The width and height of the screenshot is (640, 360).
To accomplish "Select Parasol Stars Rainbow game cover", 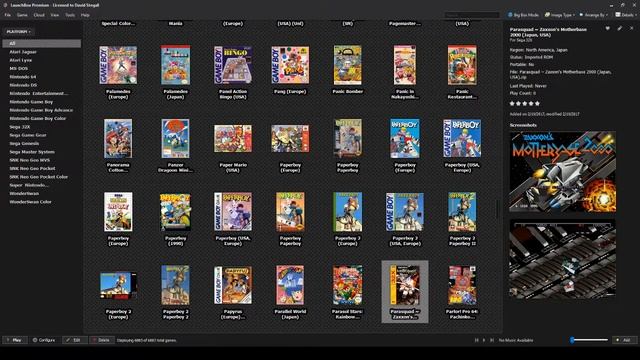I will (347, 285).
